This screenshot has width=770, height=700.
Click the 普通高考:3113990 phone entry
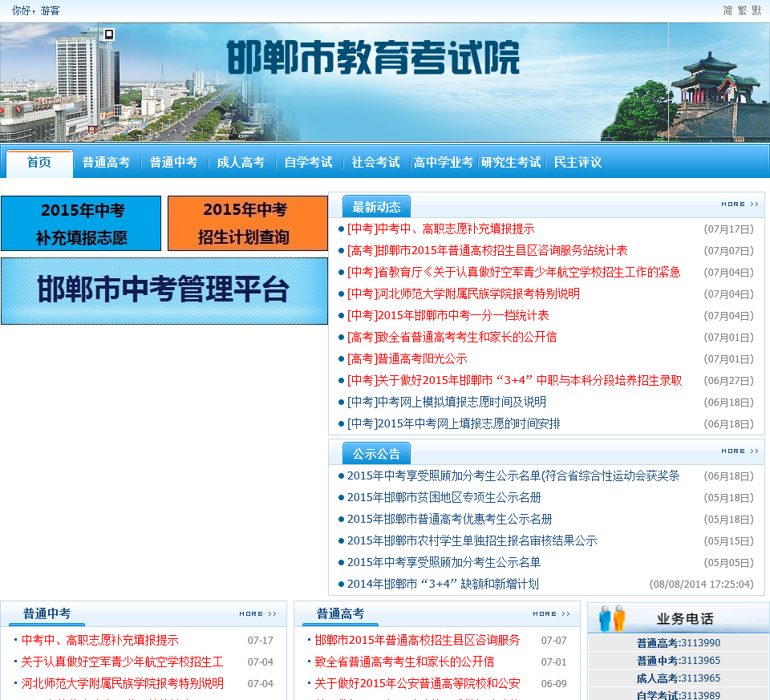coord(679,643)
